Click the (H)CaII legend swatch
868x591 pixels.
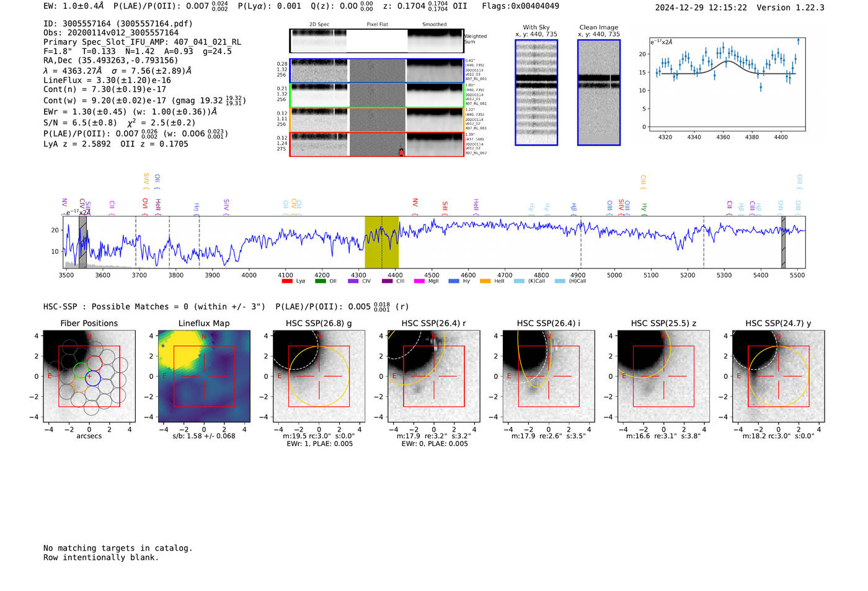(560, 281)
